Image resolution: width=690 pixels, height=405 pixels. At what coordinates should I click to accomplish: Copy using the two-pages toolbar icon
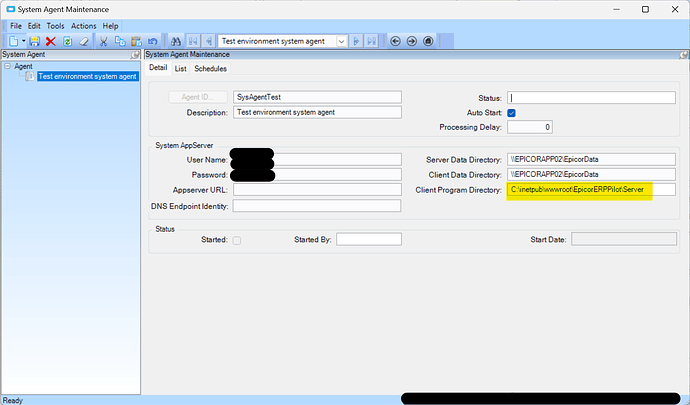120,41
